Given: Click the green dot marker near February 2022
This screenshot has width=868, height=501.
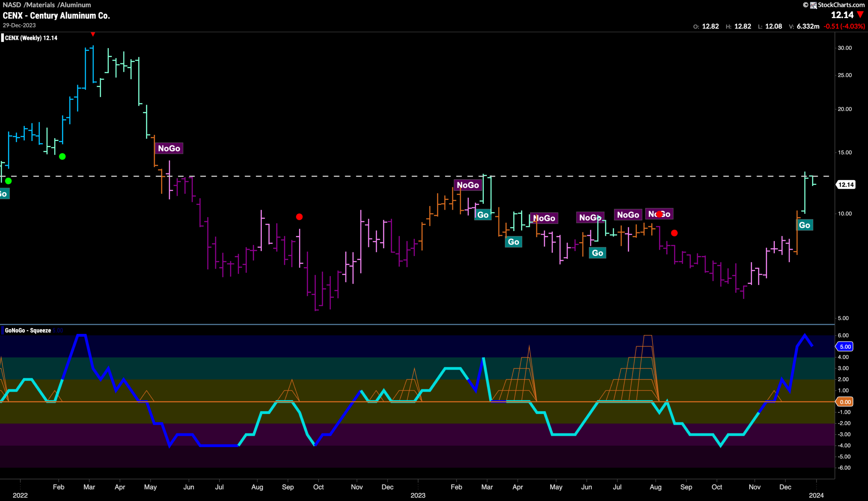Looking at the screenshot, I should (62, 156).
